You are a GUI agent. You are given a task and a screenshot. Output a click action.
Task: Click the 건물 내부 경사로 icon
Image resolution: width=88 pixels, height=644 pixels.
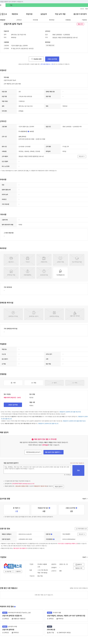pos(75,314)
